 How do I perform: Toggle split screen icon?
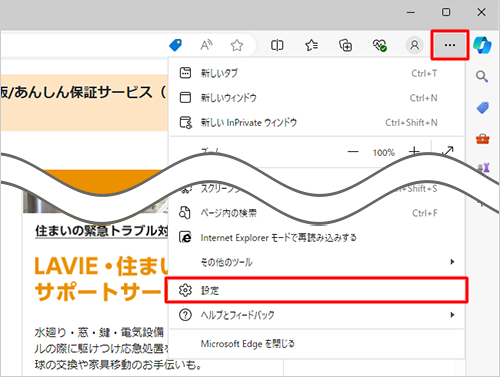[277, 45]
